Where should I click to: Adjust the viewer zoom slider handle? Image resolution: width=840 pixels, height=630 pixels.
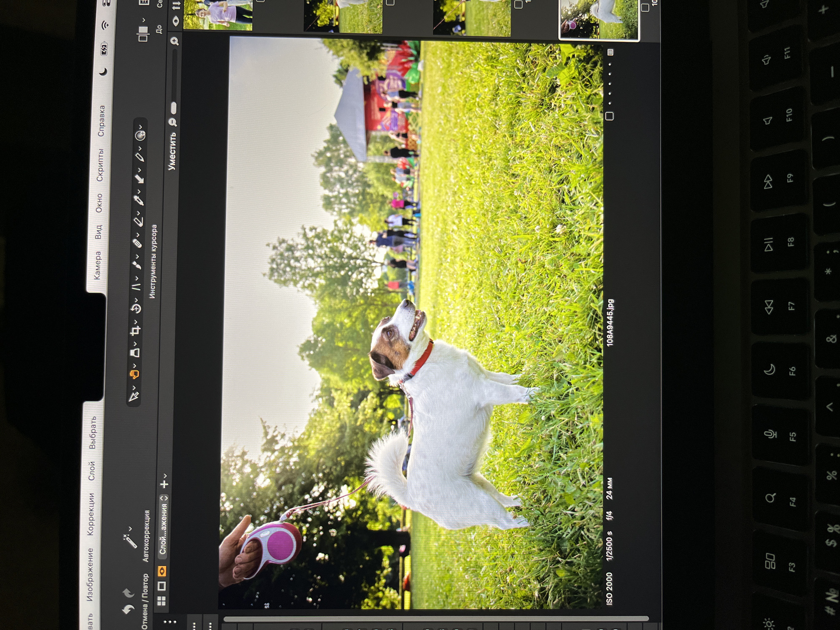[174, 108]
